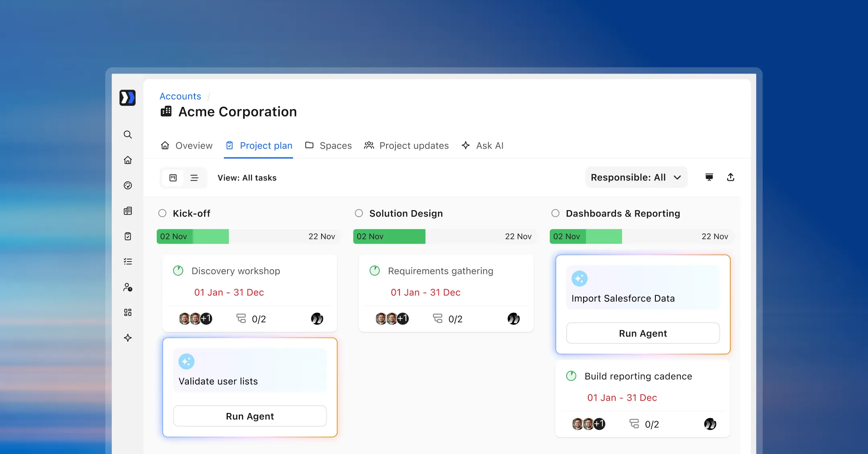868x454 pixels.
Task: Open the checklist icon in sidebar
Action: (x=128, y=262)
